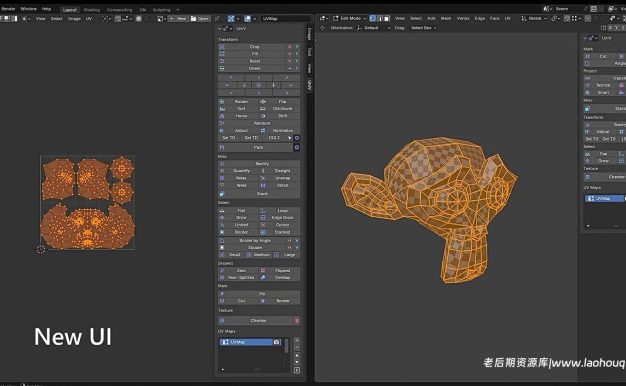Click the Orient icon in Transform section
This screenshot has height=386, width=626.
click(222, 68)
